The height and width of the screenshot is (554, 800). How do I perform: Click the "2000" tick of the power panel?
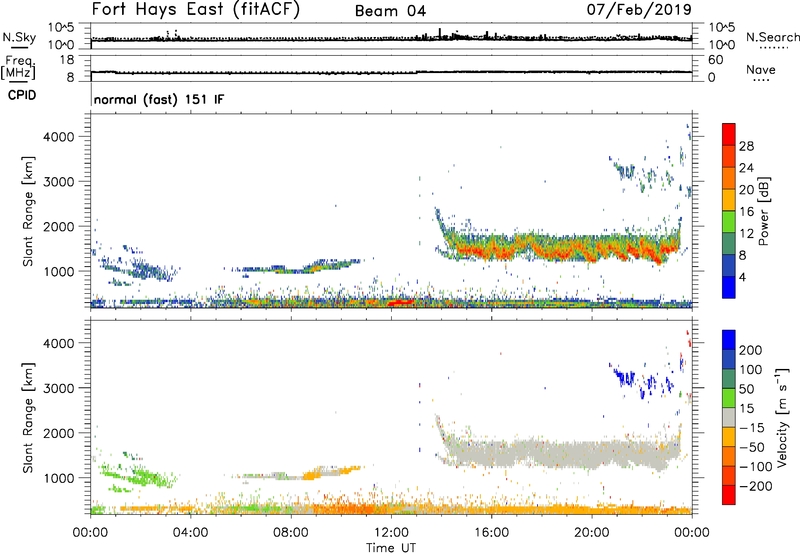59,226
